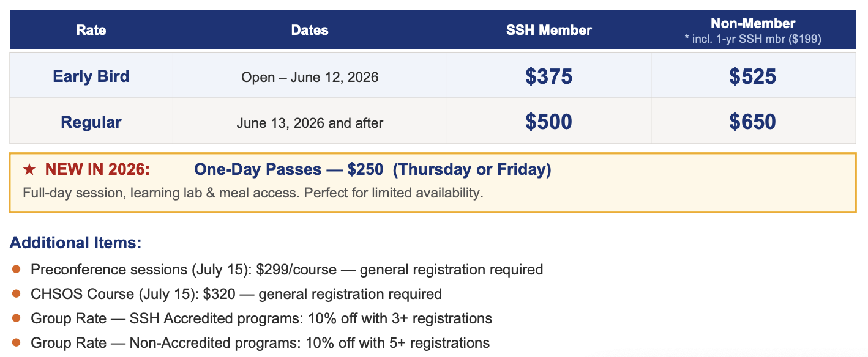The image size is (868, 357).
Task: Select the Regular rate label
Action: point(91,122)
